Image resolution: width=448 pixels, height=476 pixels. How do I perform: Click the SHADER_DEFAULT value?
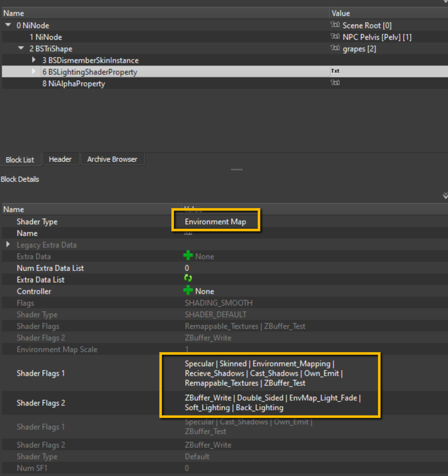click(x=216, y=315)
